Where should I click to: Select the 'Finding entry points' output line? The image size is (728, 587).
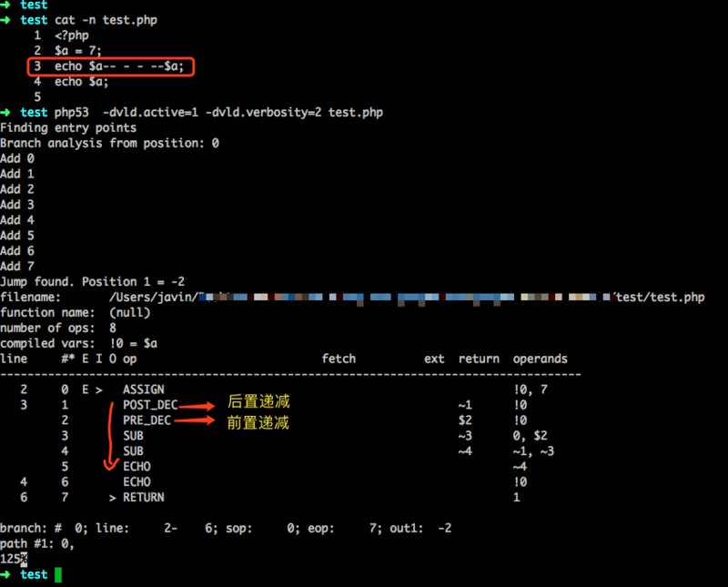pos(68,127)
